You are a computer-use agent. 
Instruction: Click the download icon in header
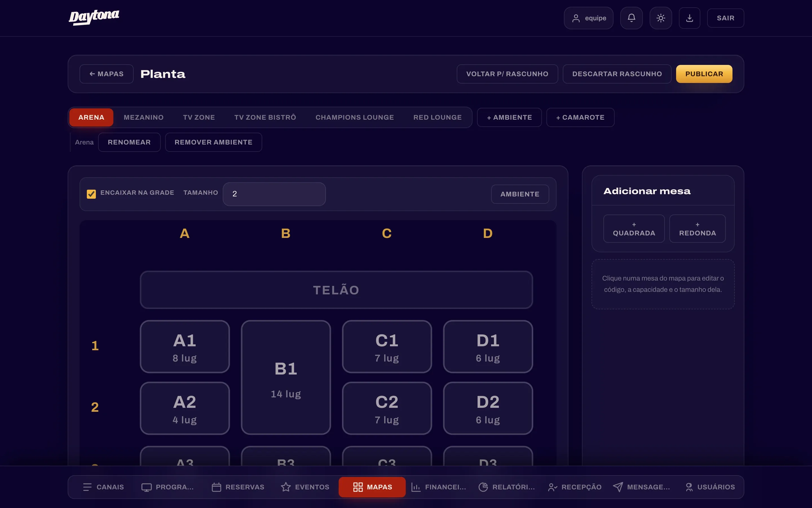tap(690, 18)
